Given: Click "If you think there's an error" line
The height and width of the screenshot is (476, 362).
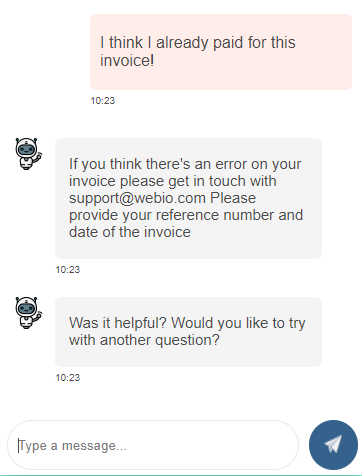Looking at the screenshot, I should pyautogui.click(x=144, y=164).
